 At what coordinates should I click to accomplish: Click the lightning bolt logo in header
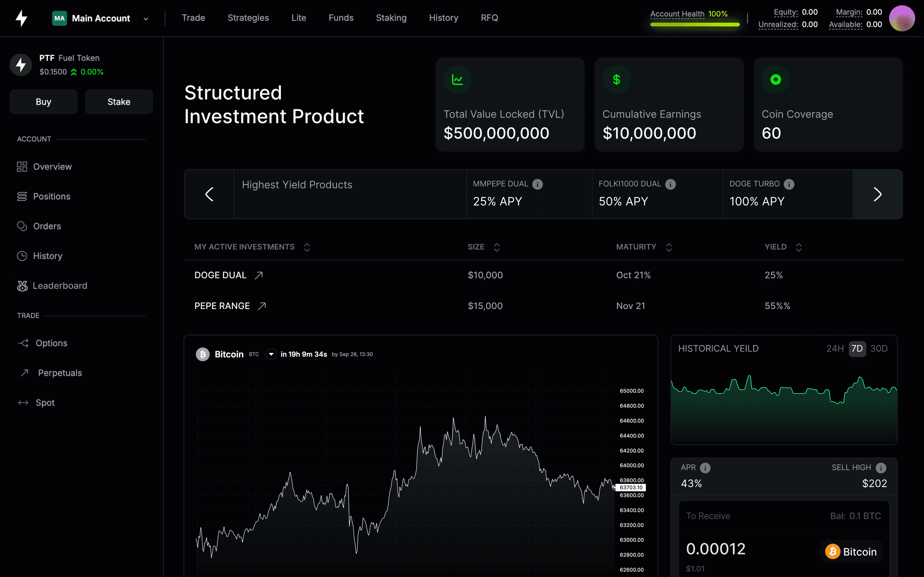[21, 18]
